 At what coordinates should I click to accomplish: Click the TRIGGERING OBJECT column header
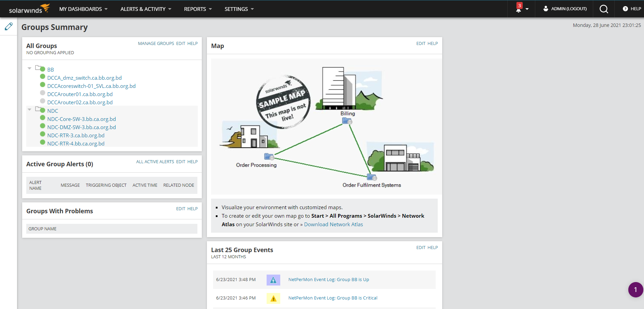click(106, 185)
